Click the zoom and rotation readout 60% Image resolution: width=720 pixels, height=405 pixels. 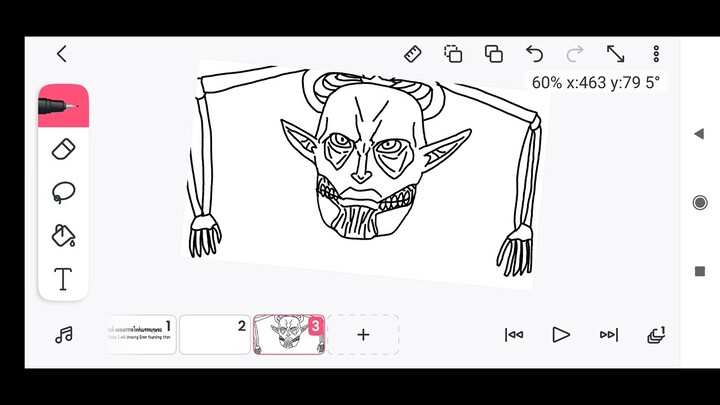pyautogui.click(x=596, y=83)
